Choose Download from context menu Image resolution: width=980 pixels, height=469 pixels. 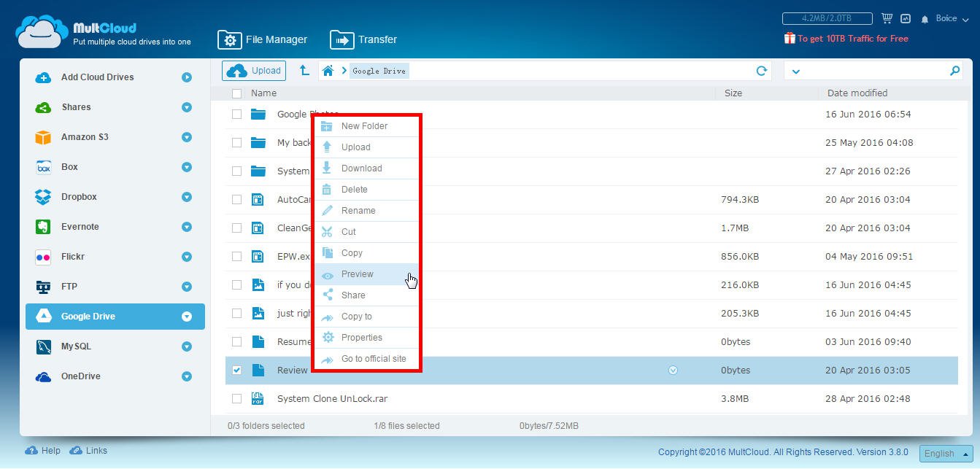[x=367, y=168]
